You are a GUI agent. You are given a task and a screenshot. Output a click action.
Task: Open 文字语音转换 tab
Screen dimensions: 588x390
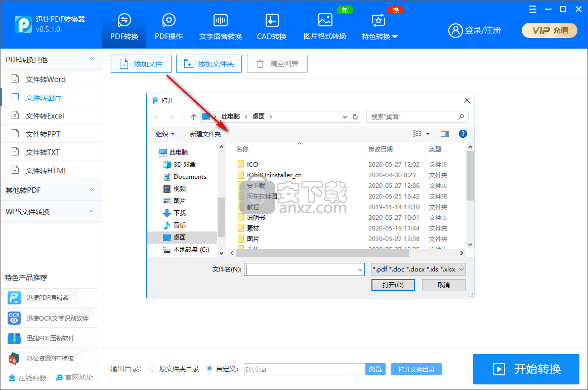pyautogui.click(x=221, y=27)
